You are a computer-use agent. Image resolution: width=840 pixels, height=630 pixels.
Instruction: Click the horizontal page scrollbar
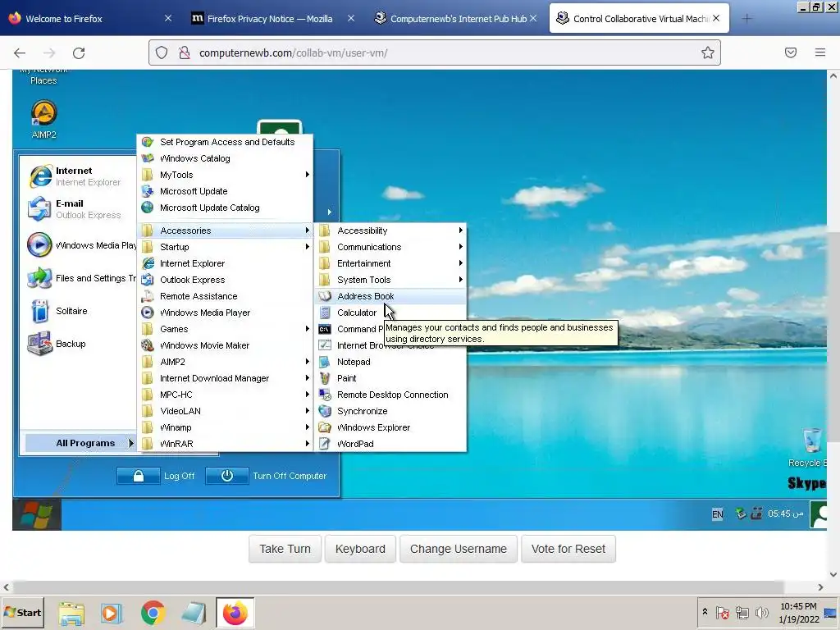399,587
